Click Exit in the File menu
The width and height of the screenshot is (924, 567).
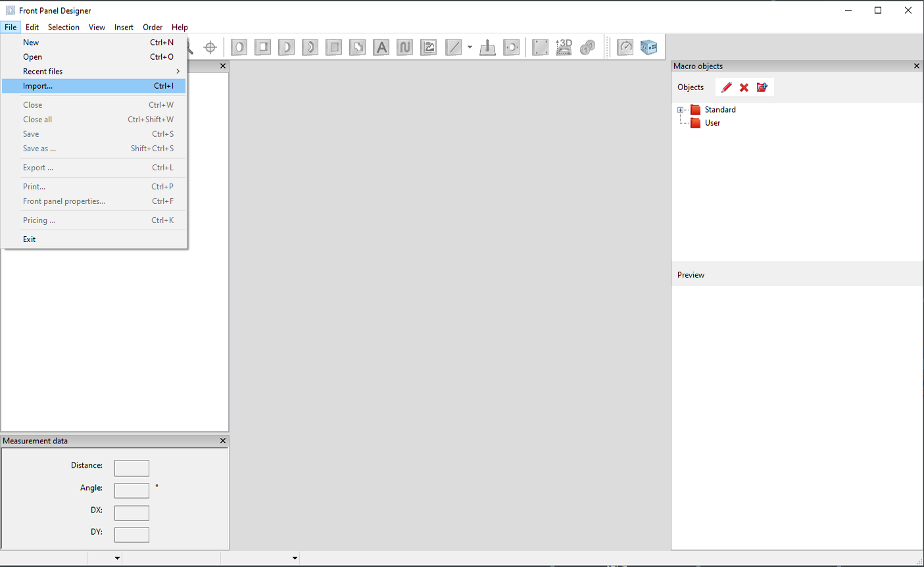pos(30,239)
